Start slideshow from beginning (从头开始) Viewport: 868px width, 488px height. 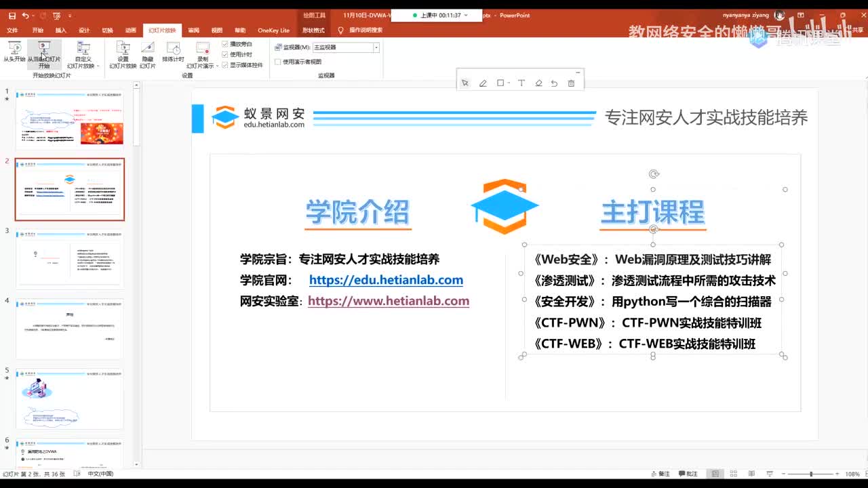coord(14,53)
